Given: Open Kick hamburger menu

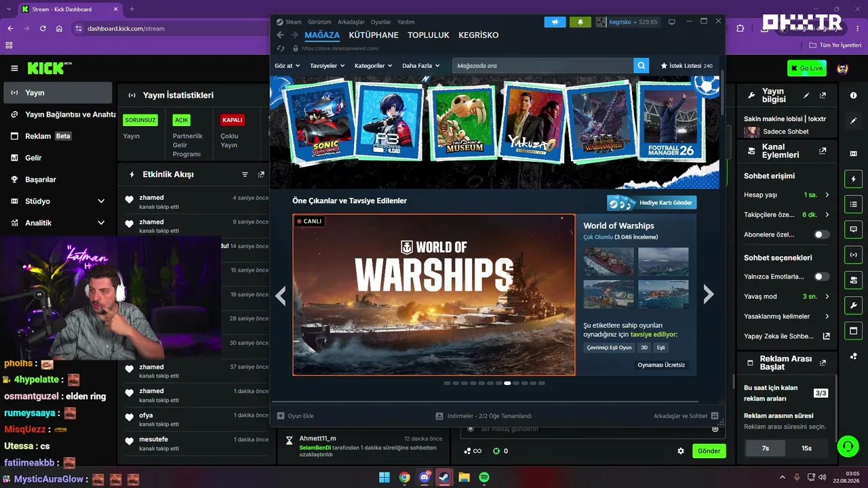Looking at the screenshot, I should pyautogui.click(x=14, y=68).
